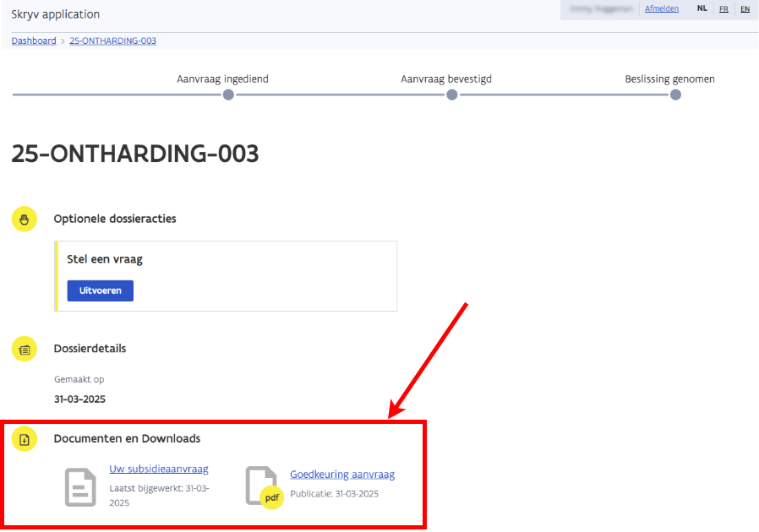Click the logged-in user name in header
759x532 pixels.
pyautogui.click(x=603, y=9)
